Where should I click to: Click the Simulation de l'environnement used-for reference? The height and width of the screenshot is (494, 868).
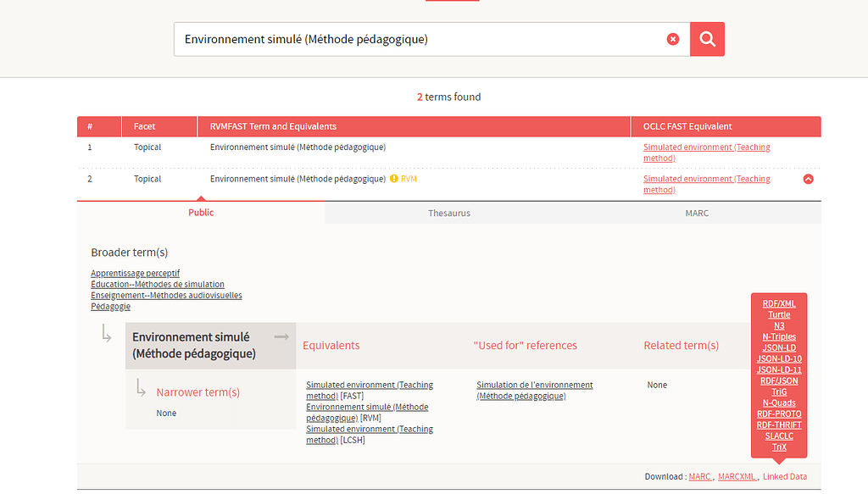(x=534, y=390)
